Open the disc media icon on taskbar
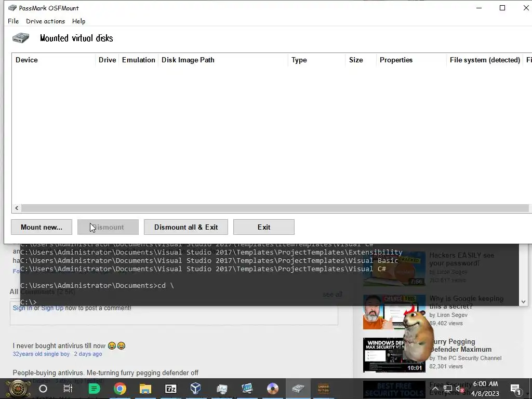Image resolution: width=532 pixels, height=399 pixels. 272,389
